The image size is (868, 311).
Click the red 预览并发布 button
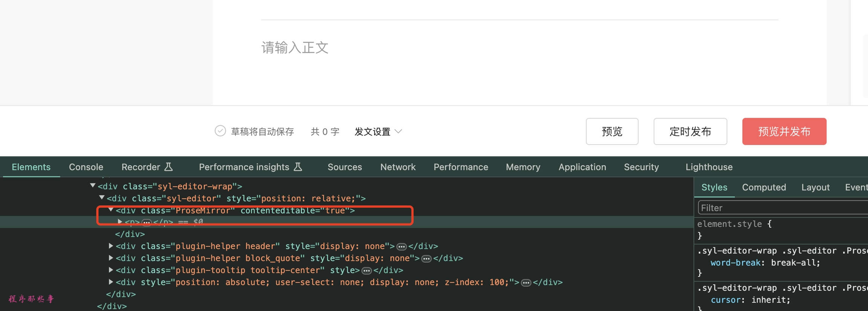click(784, 131)
